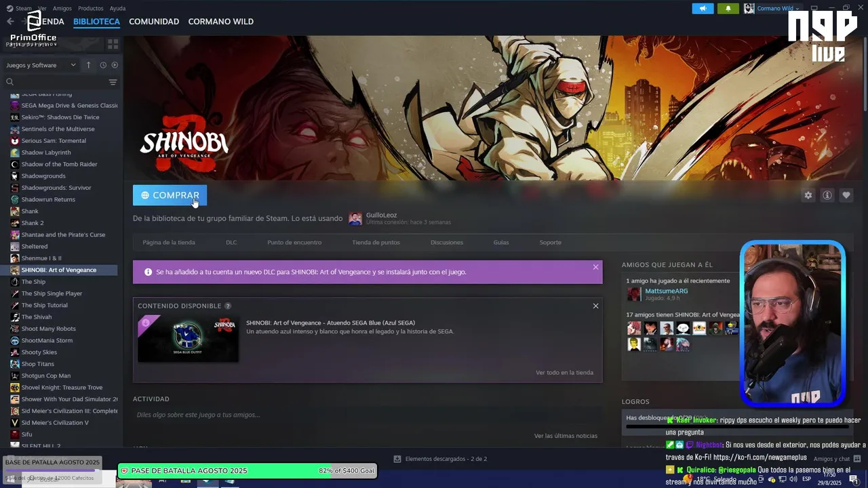Click the info icon in purple banner

[x=148, y=272]
